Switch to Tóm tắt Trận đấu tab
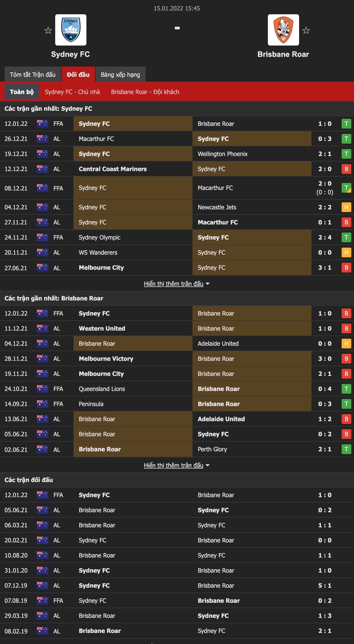Screen dimensions: 354x644 pyautogui.click(x=33, y=74)
